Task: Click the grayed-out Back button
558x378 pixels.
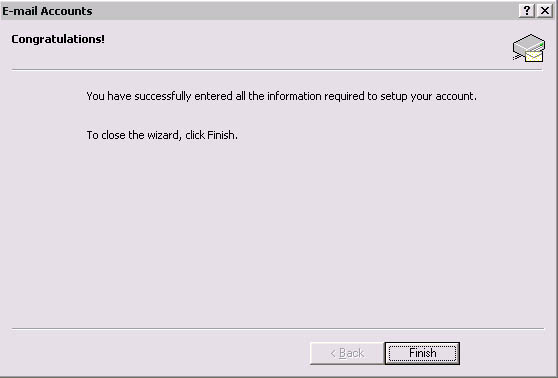Action: 347,353
